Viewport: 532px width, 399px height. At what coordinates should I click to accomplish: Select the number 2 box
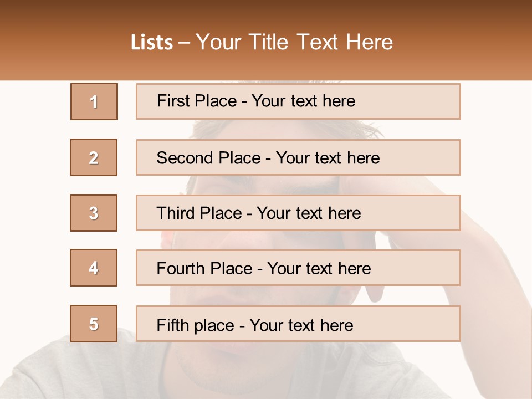point(94,157)
